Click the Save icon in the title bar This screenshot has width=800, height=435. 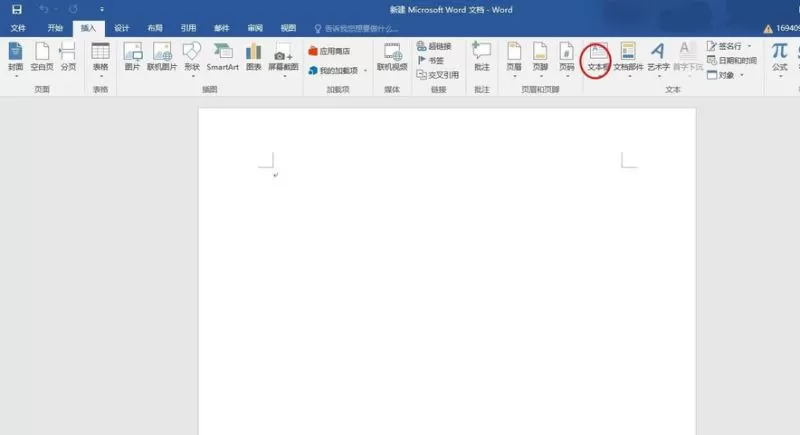(x=17, y=9)
